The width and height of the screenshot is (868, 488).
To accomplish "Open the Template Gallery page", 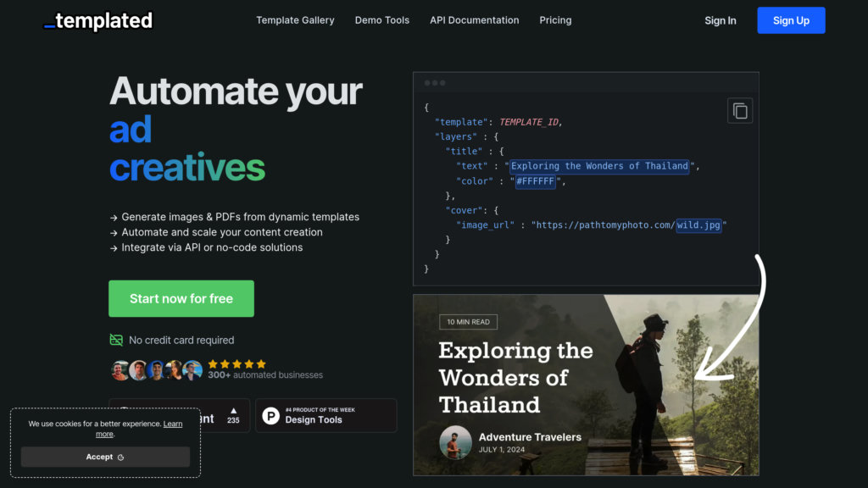I will [x=295, y=20].
